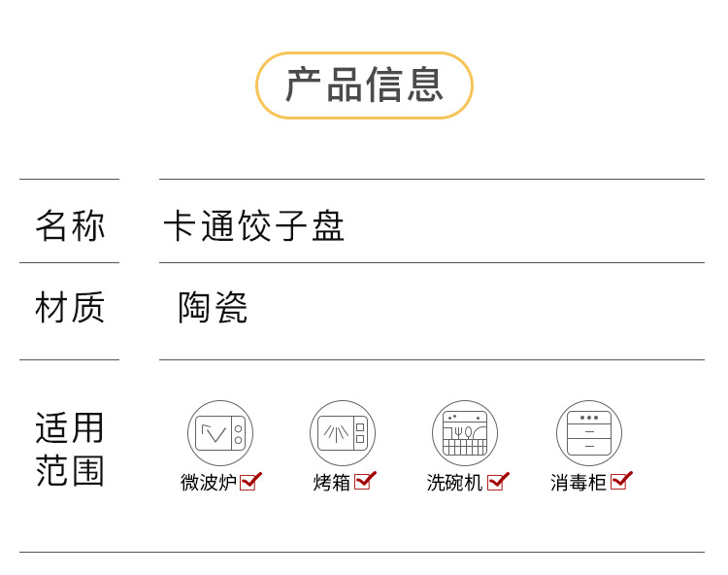Viewport: 728px width, 575px height.
Task: Click the 陶瓷 material text
Action: (214, 308)
